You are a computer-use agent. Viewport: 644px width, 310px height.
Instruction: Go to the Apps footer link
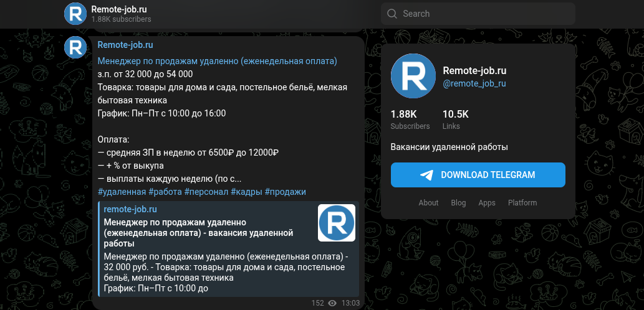click(487, 203)
